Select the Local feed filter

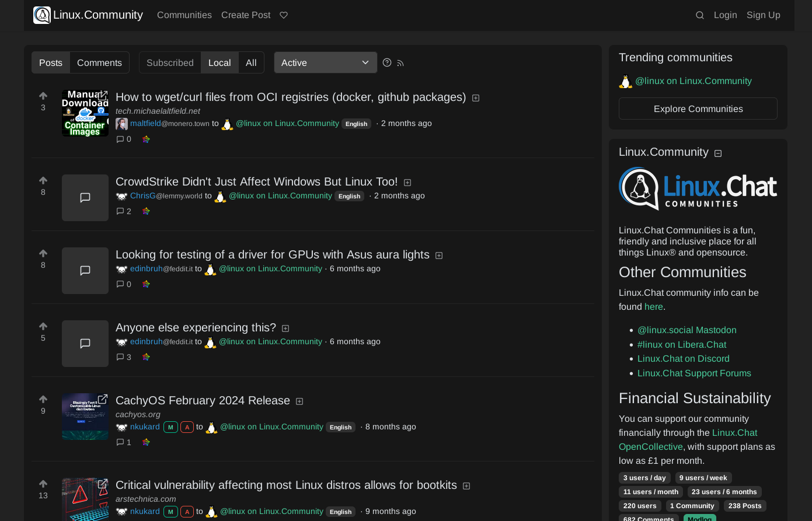click(x=219, y=62)
